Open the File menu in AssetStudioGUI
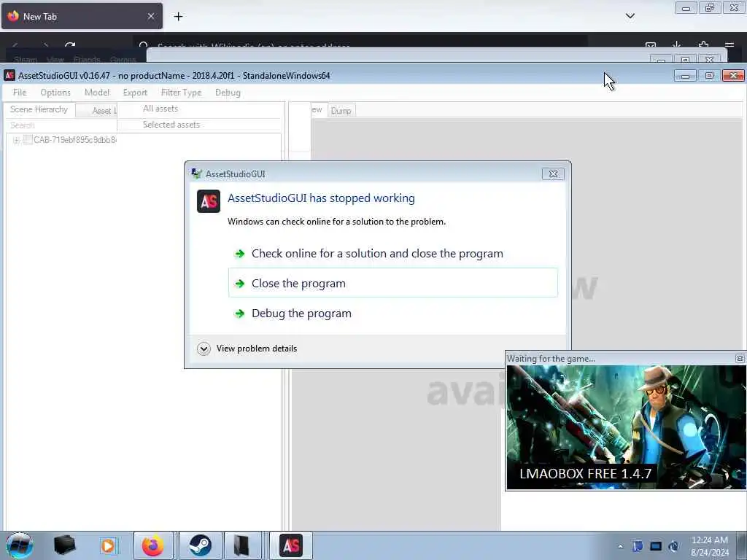This screenshot has height=560, width=747. point(20,93)
